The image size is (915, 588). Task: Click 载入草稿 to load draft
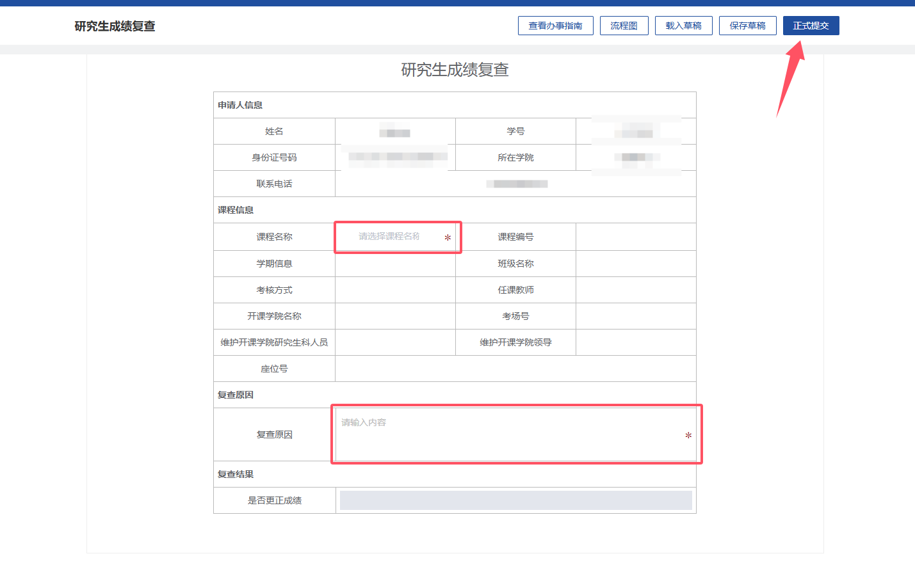point(683,26)
